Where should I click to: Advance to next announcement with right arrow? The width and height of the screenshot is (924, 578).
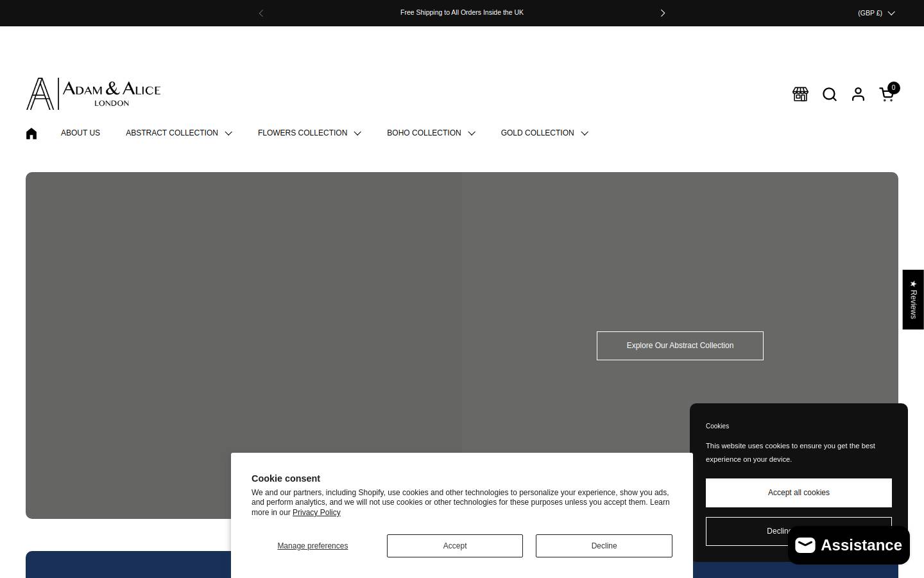(x=663, y=13)
